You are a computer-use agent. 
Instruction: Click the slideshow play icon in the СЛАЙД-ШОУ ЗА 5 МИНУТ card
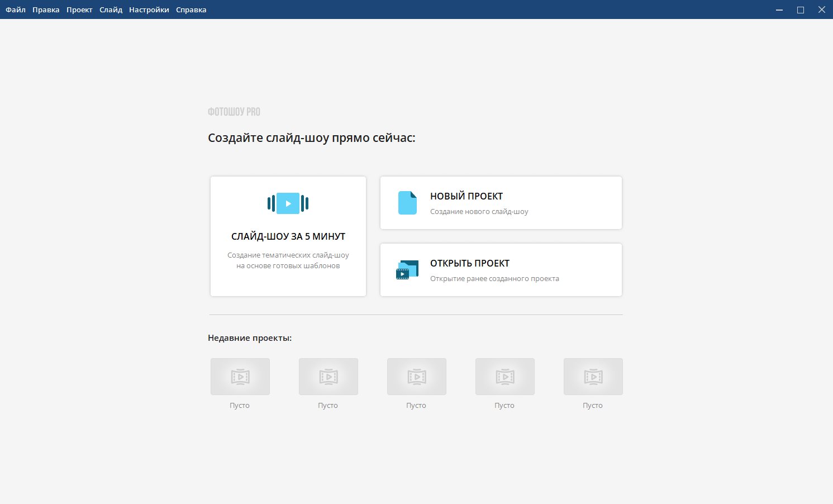pyautogui.click(x=288, y=203)
